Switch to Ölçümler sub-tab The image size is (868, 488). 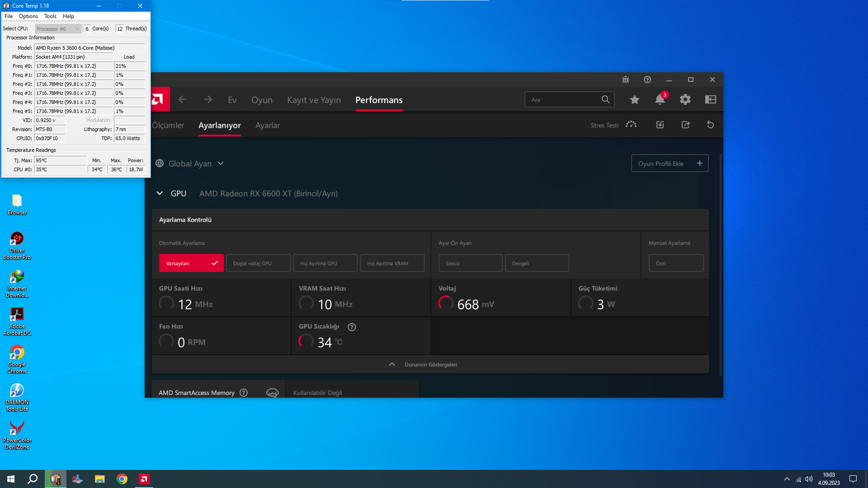tap(168, 125)
